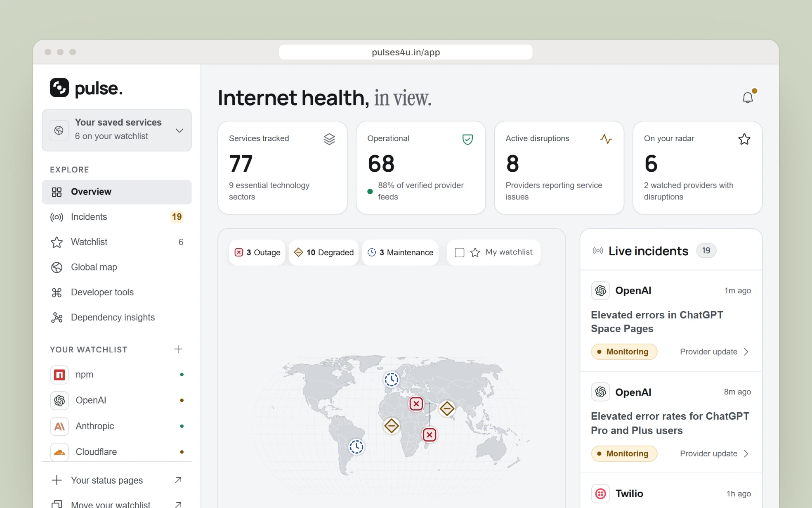Click the On your radar star icon
The height and width of the screenshot is (508, 812).
click(x=744, y=139)
